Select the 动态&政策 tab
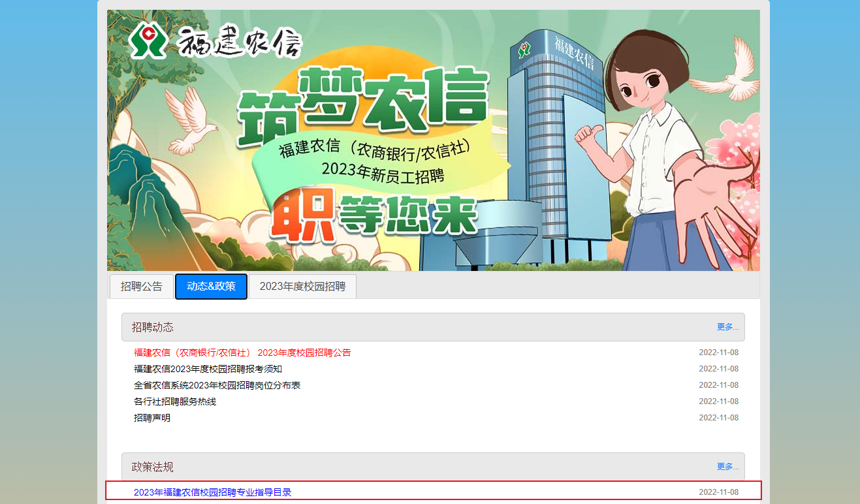 click(211, 287)
